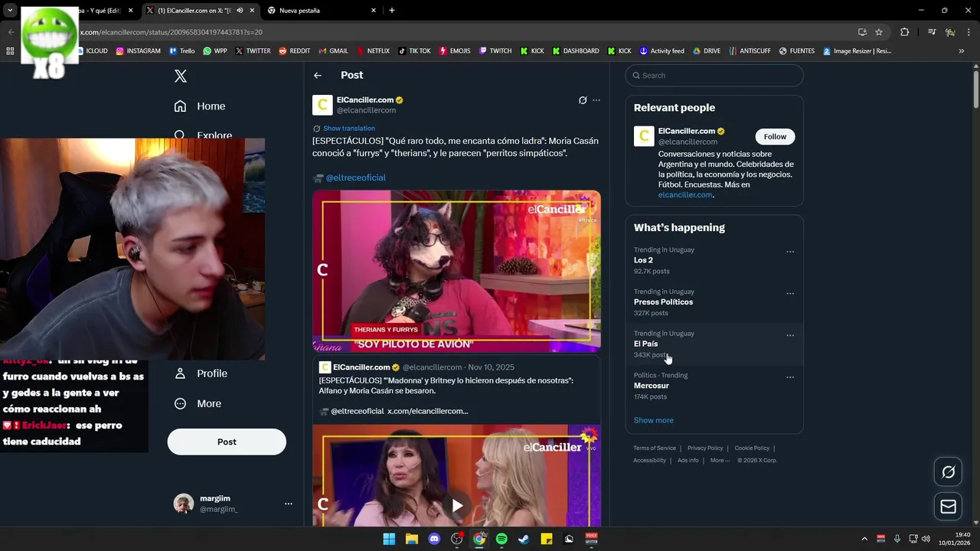Viewport: 980px width, 551px height.
Task: Open Privacy Policy link
Action: (x=705, y=448)
